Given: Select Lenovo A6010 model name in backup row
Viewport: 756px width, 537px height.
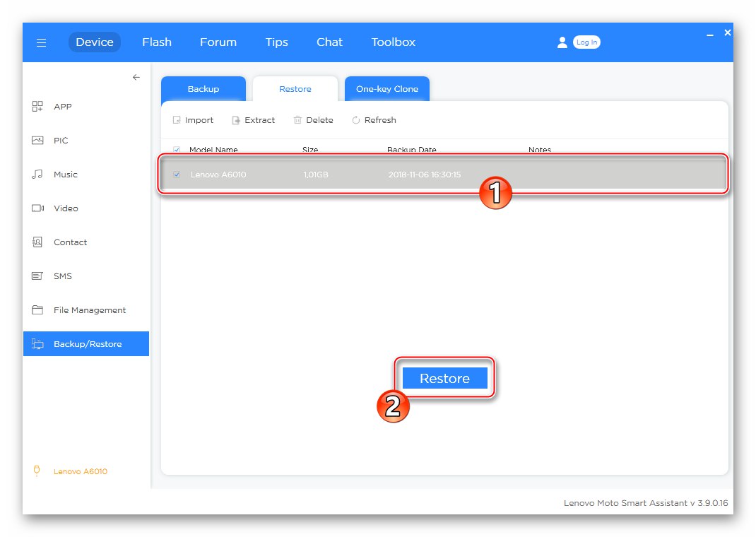Looking at the screenshot, I should (218, 175).
